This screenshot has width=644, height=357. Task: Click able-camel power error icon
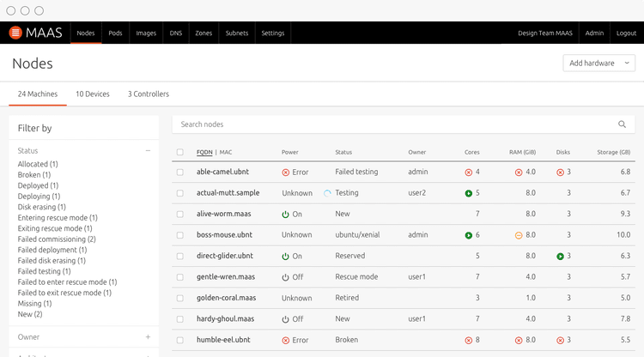click(285, 172)
